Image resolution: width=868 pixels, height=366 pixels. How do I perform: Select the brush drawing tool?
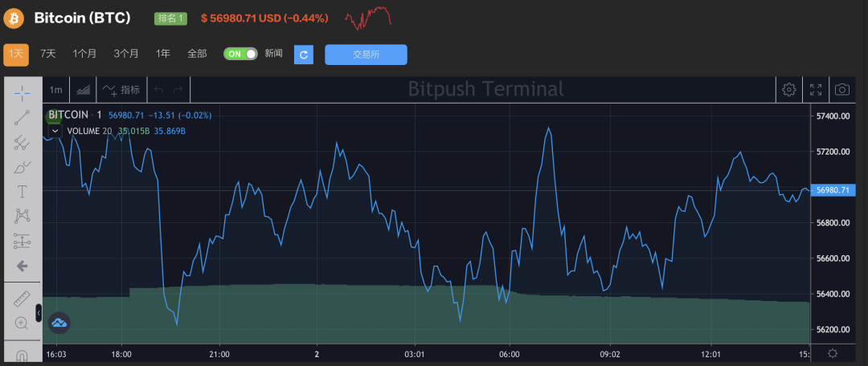[x=23, y=167]
